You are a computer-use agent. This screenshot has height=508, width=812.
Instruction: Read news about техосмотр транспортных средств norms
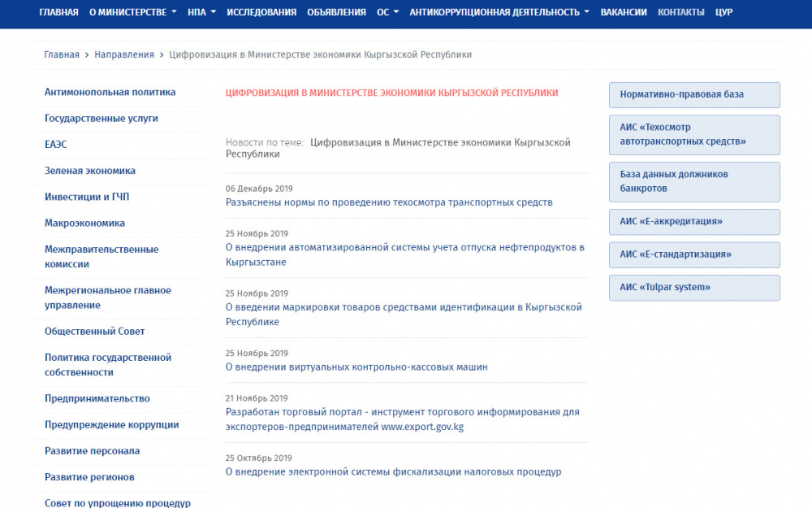[389, 202]
